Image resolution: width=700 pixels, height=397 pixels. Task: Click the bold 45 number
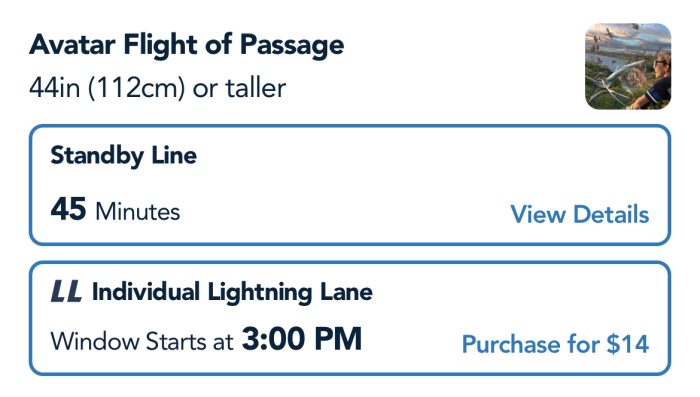tap(68, 209)
